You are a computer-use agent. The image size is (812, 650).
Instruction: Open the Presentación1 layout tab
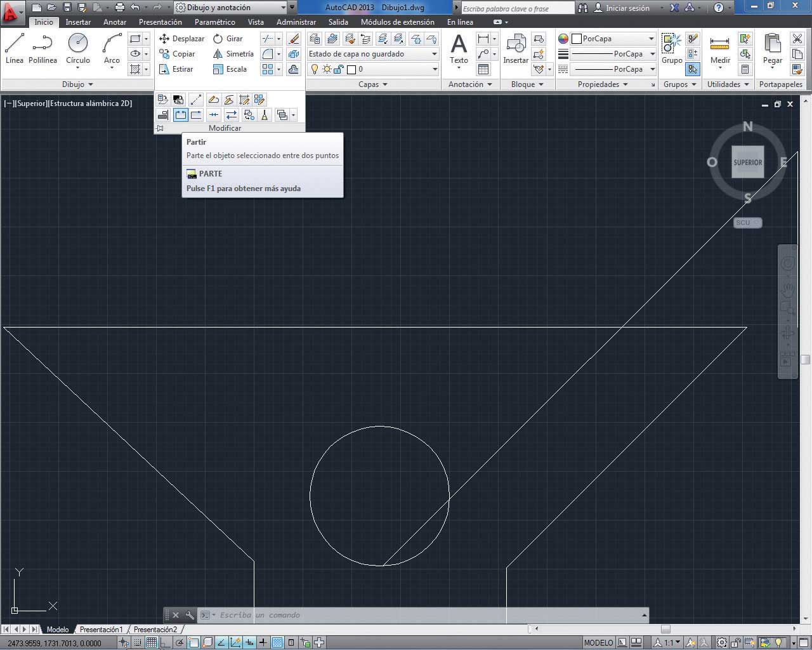coord(101,630)
